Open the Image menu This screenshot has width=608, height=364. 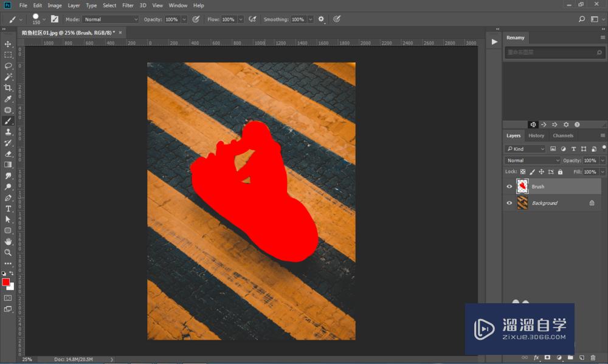coord(55,5)
